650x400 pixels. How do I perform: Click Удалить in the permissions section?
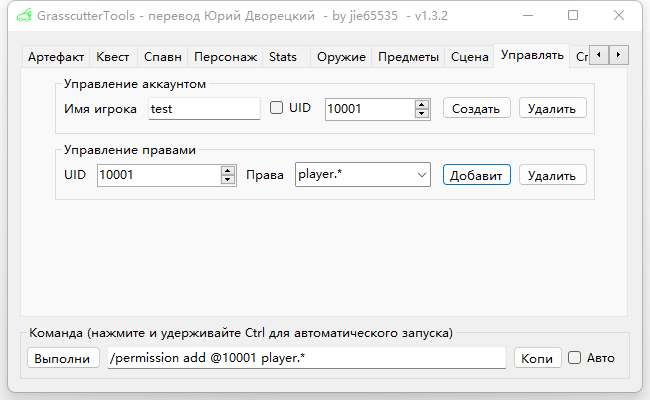(x=552, y=175)
